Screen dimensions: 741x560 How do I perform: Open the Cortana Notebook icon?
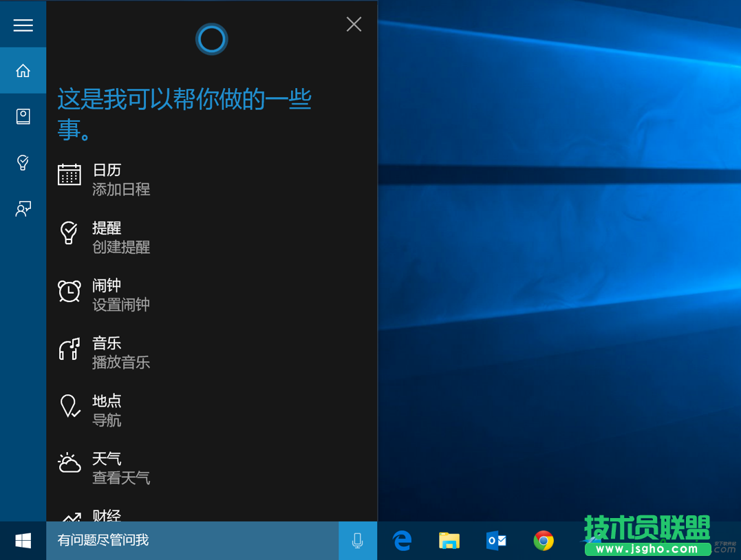[x=23, y=116]
